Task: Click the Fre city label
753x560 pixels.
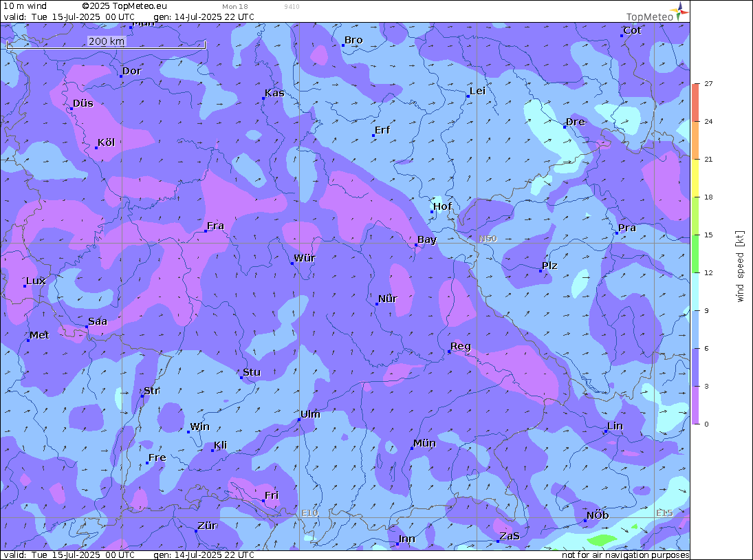Action: tap(157, 457)
